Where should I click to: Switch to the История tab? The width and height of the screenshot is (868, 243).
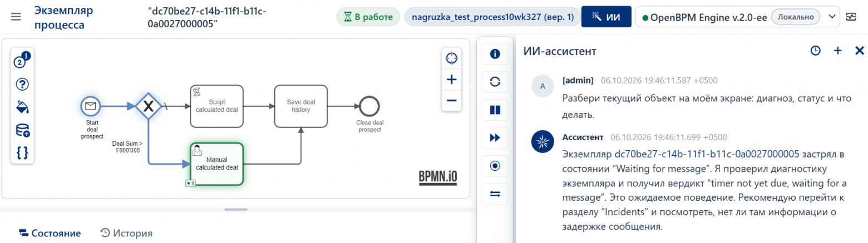[126, 233]
